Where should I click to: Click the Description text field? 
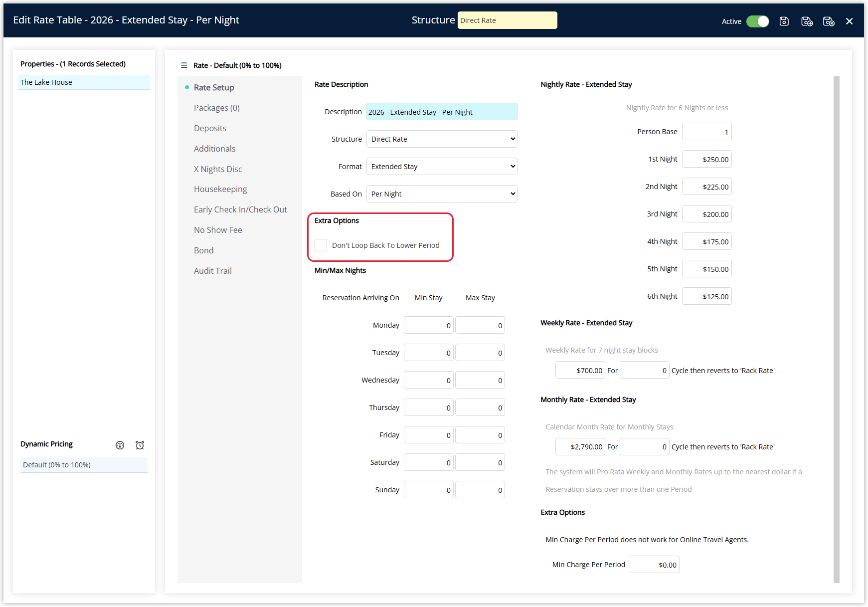pos(442,112)
